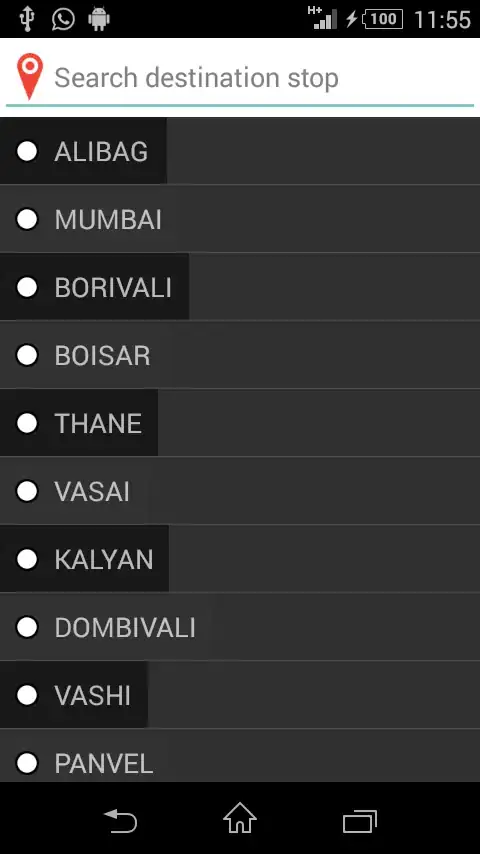Open the recent apps icon
The height and width of the screenshot is (854, 480).
coord(360,821)
